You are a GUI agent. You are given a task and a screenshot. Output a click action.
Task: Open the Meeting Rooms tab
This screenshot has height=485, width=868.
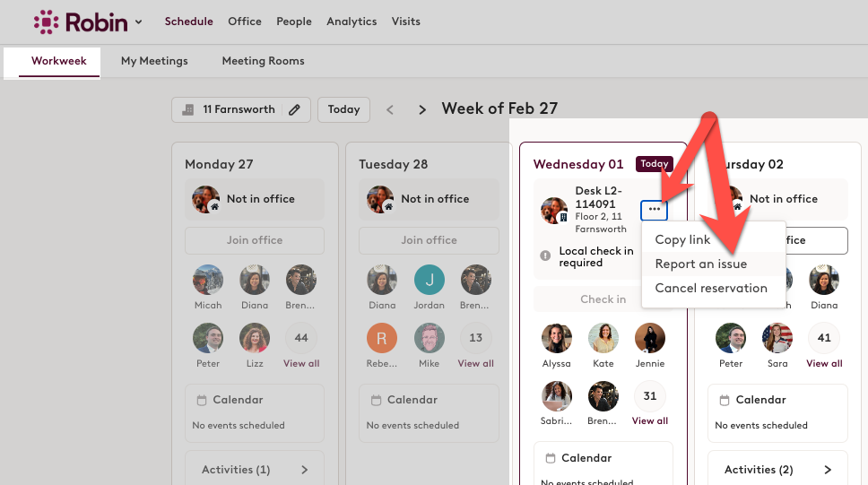pos(263,61)
